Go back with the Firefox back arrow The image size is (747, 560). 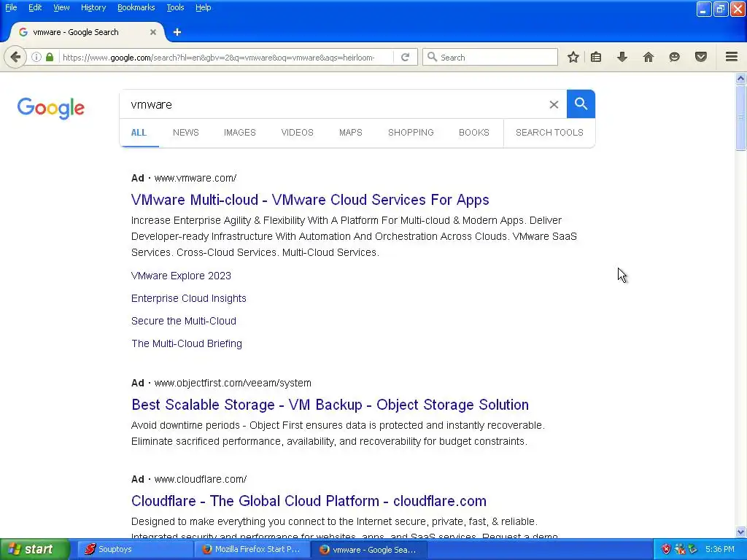coord(15,57)
